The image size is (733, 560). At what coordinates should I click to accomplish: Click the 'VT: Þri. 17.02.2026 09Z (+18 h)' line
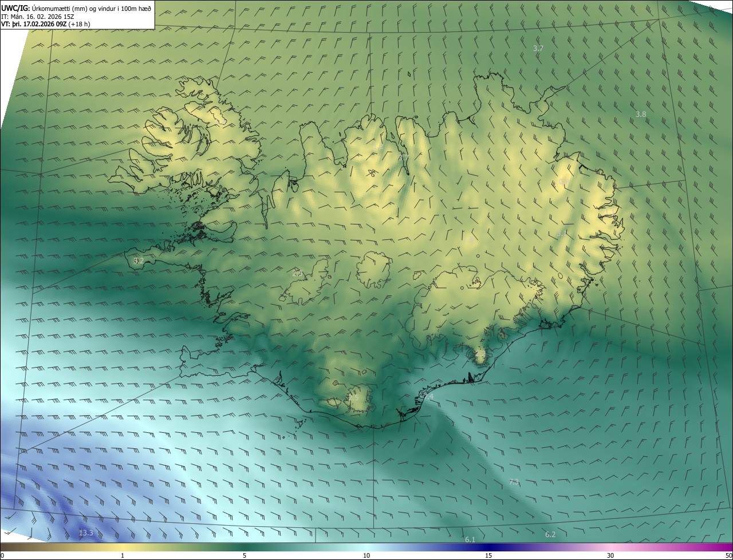point(46,24)
